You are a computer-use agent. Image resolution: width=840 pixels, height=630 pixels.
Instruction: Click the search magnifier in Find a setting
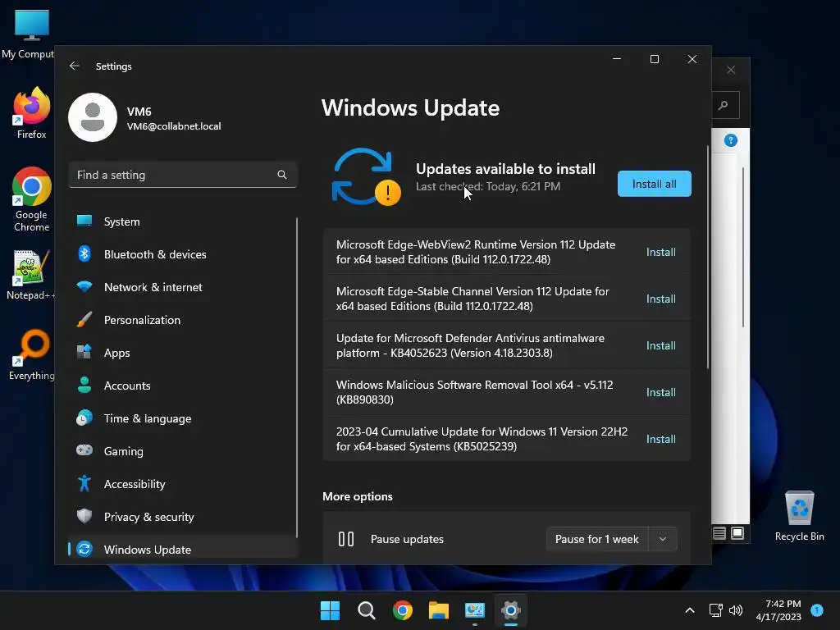pyautogui.click(x=282, y=175)
